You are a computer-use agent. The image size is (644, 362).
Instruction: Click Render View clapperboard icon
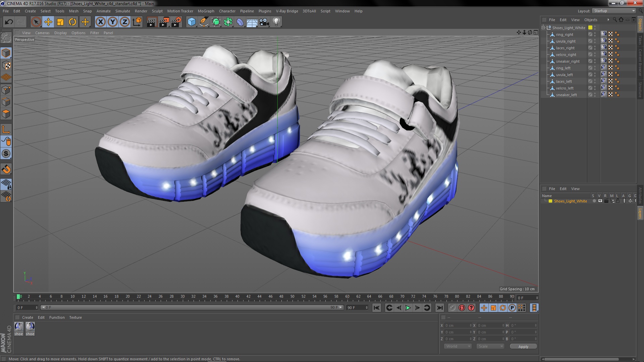point(152,22)
